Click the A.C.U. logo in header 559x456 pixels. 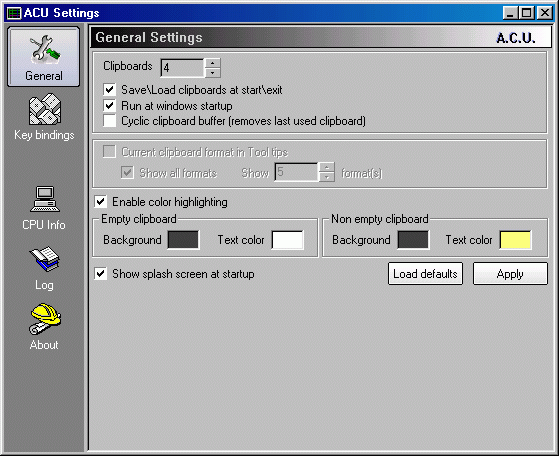516,38
